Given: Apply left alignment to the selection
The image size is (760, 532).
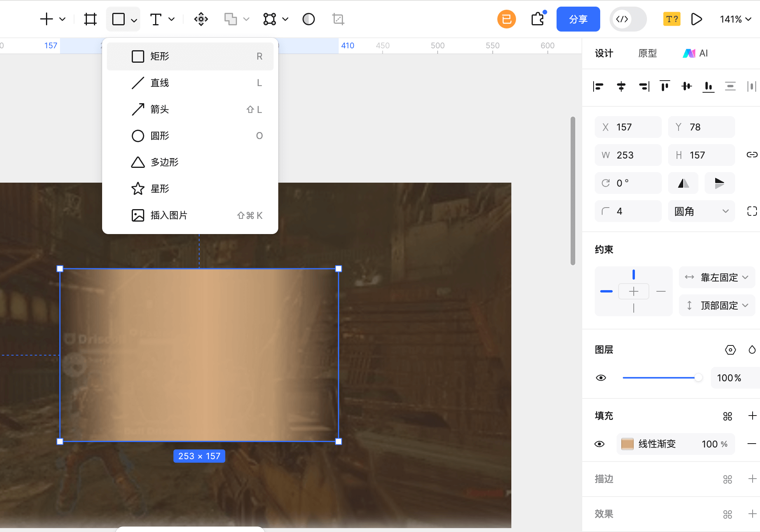Looking at the screenshot, I should pyautogui.click(x=599, y=86).
